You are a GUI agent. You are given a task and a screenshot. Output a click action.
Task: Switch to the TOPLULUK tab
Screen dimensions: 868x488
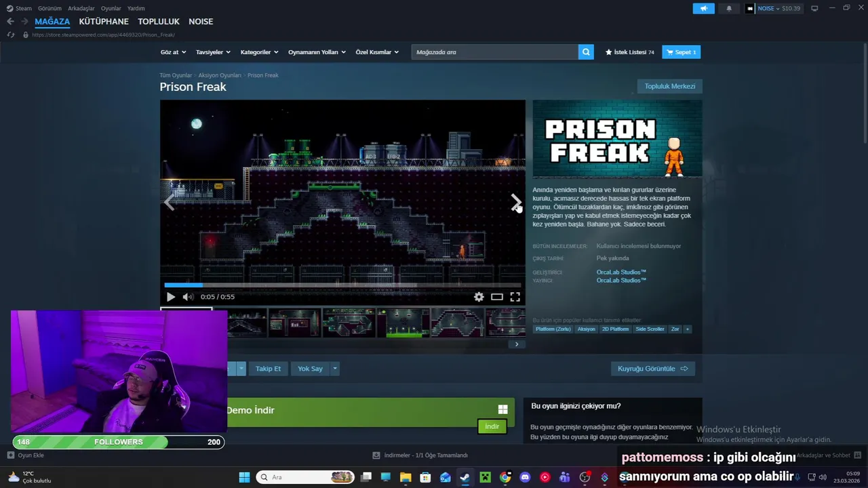pyautogui.click(x=159, y=22)
